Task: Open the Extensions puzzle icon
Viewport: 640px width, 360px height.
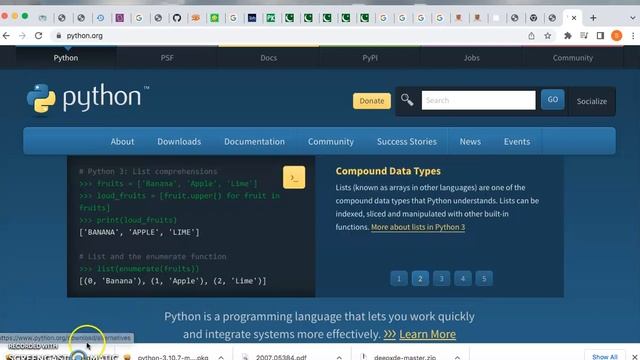Action: (x=567, y=36)
